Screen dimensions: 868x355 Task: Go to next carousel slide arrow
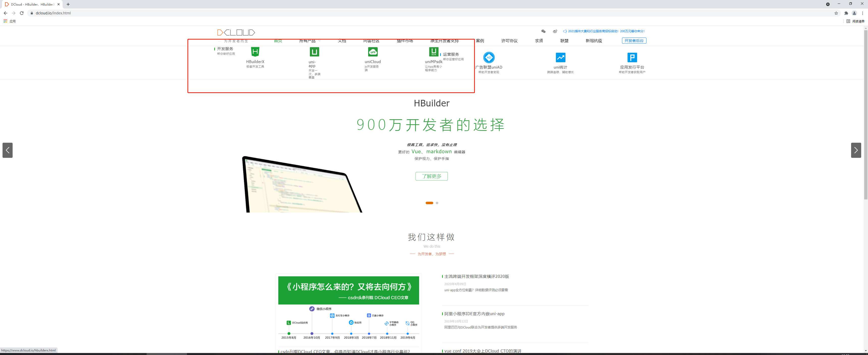point(856,150)
